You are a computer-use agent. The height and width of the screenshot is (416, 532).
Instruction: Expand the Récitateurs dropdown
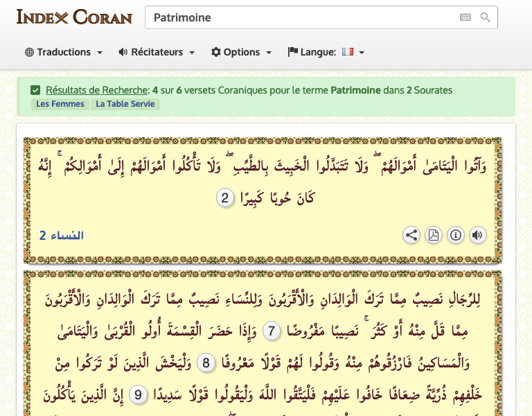tap(157, 52)
